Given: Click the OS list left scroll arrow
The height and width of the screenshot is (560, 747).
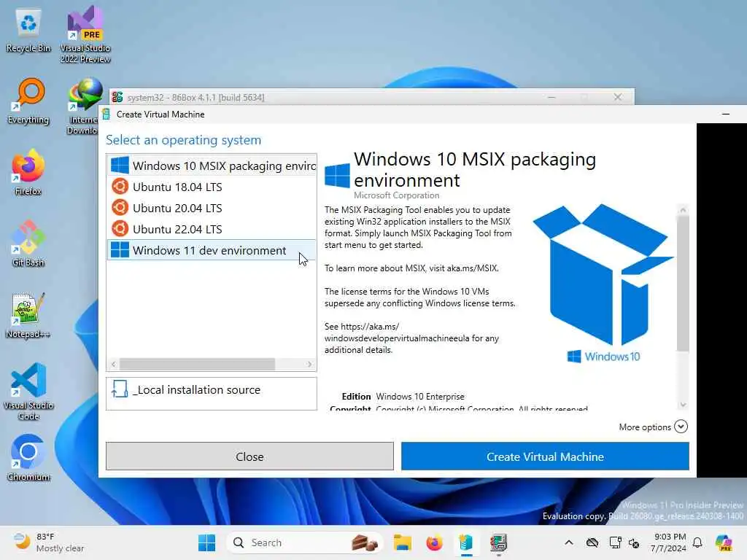Looking at the screenshot, I should (113, 365).
